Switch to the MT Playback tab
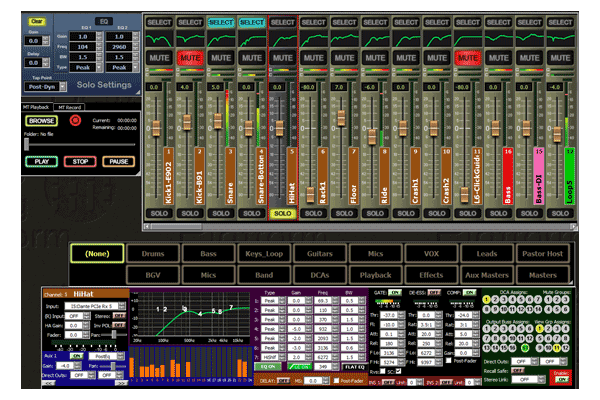Image resolution: width=600 pixels, height=400 pixels. 36,107
